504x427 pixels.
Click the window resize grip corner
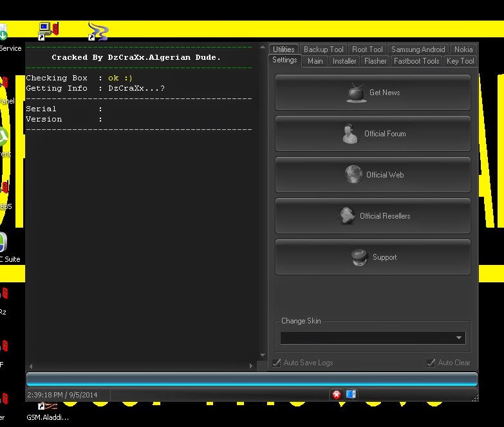(475, 398)
